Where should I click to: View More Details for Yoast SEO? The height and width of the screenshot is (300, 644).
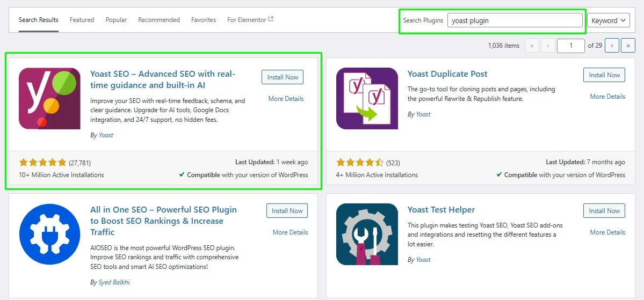(286, 99)
